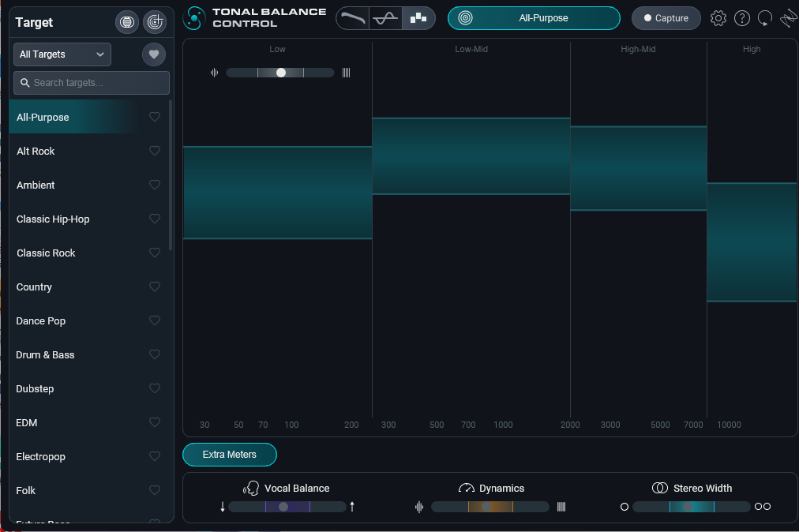This screenshot has height=532, width=799.
Task: Select the All-Purpose target
Action: click(89, 117)
